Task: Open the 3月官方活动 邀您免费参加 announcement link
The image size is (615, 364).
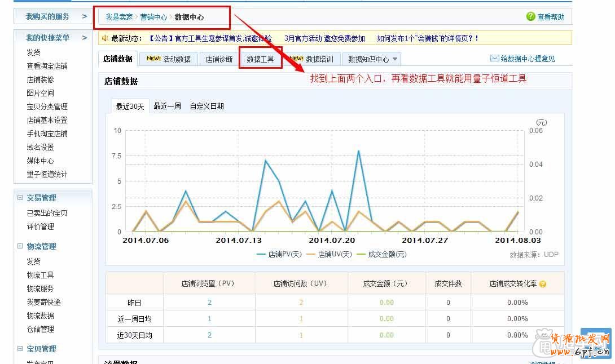Action: (324, 38)
